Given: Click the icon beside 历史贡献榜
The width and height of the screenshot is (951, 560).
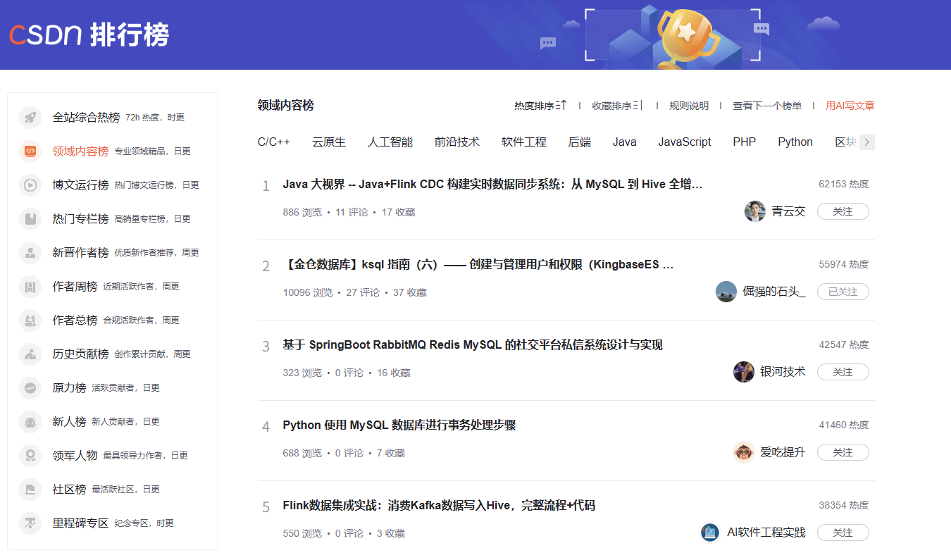Looking at the screenshot, I should (x=30, y=354).
